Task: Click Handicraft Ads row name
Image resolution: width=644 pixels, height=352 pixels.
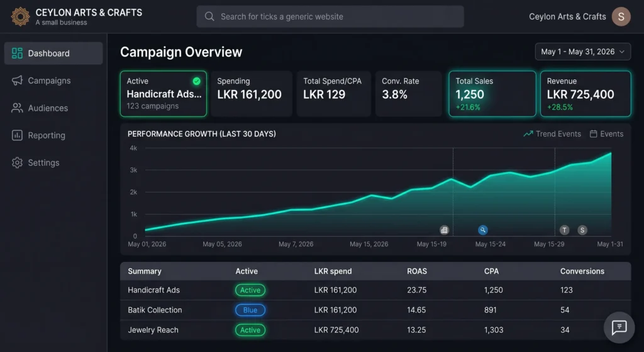Action: [x=153, y=290]
